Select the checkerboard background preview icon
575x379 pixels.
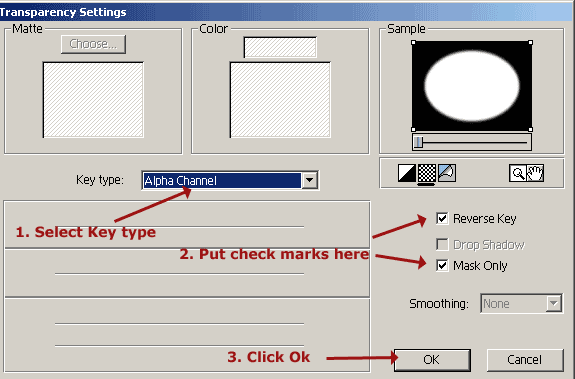(x=426, y=173)
